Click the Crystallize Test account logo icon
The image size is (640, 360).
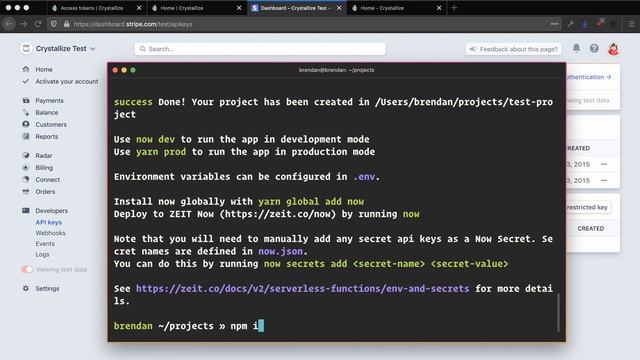[x=26, y=48]
